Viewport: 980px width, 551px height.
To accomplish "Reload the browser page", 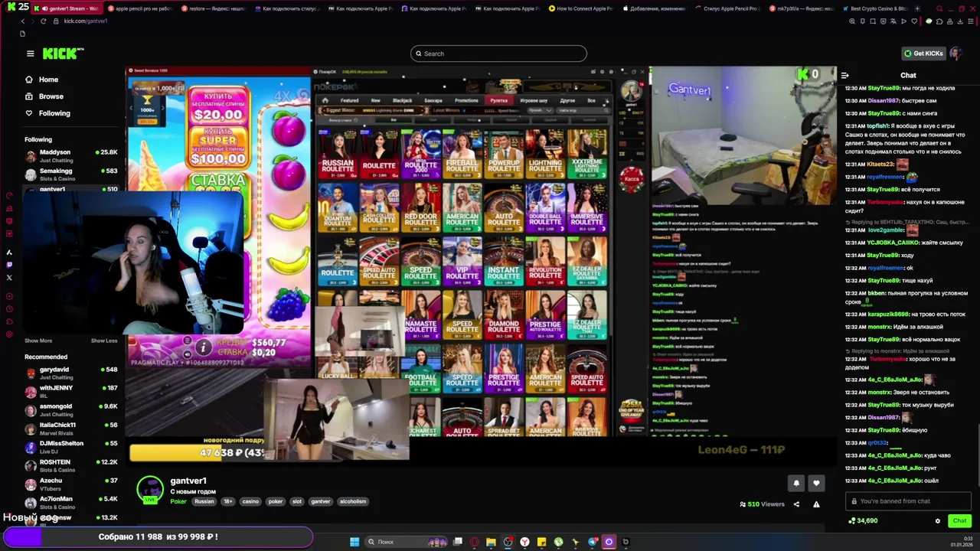I will (x=43, y=21).
